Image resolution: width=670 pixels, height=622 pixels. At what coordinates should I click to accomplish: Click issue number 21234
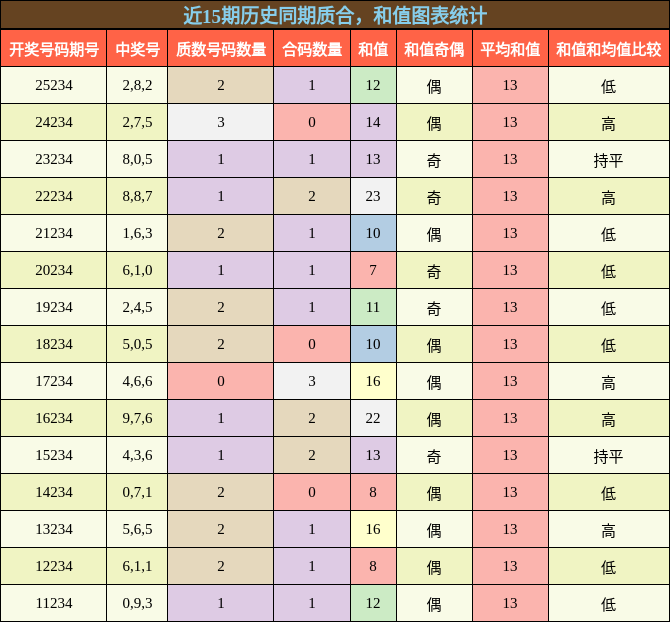point(54,233)
